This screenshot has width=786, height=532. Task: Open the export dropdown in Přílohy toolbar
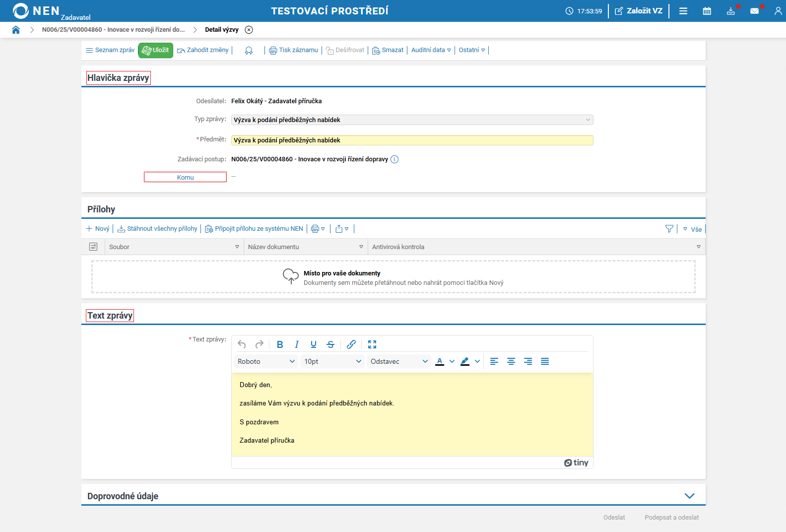[342, 229]
